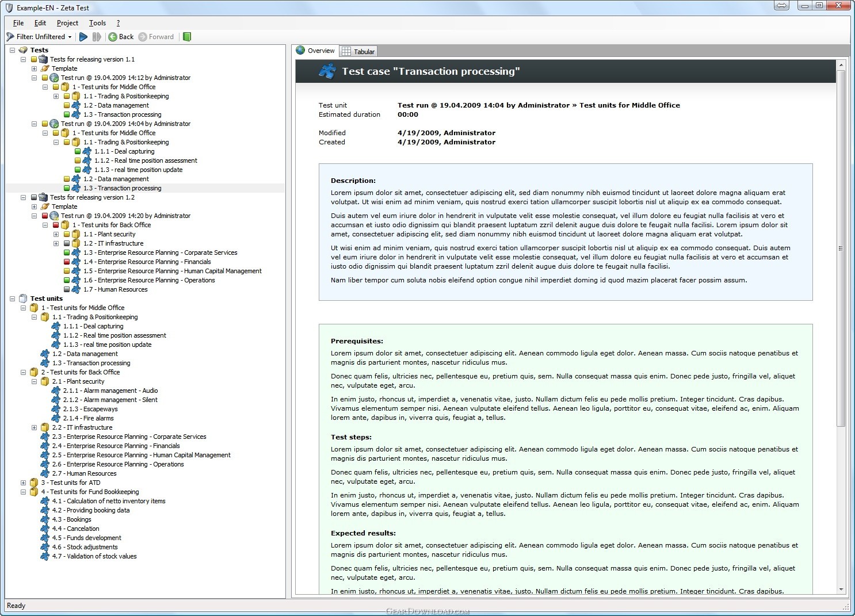The height and width of the screenshot is (616, 855).
Task: Select 2.1.3 - Escapeways
Action: 90,409
